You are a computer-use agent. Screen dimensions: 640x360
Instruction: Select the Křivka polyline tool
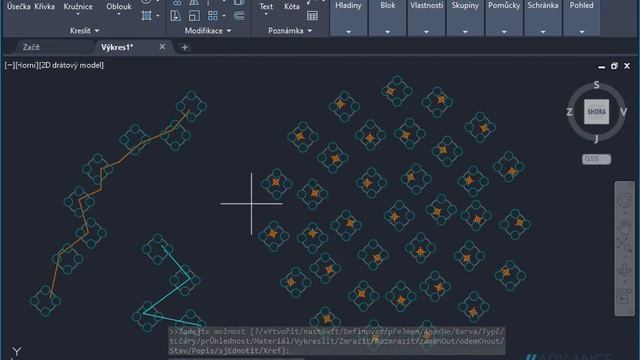click(44, 6)
